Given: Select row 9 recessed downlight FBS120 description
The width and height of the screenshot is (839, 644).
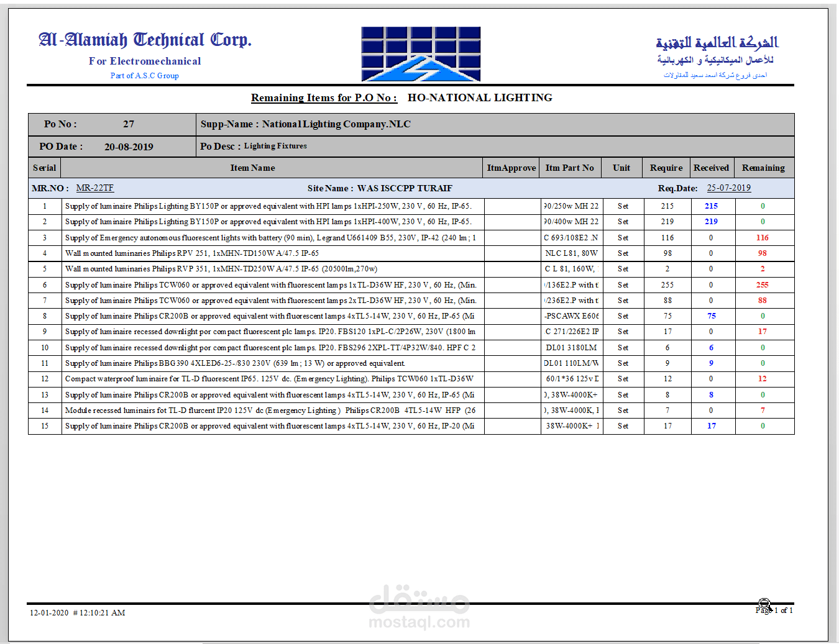Looking at the screenshot, I should tap(270, 332).
